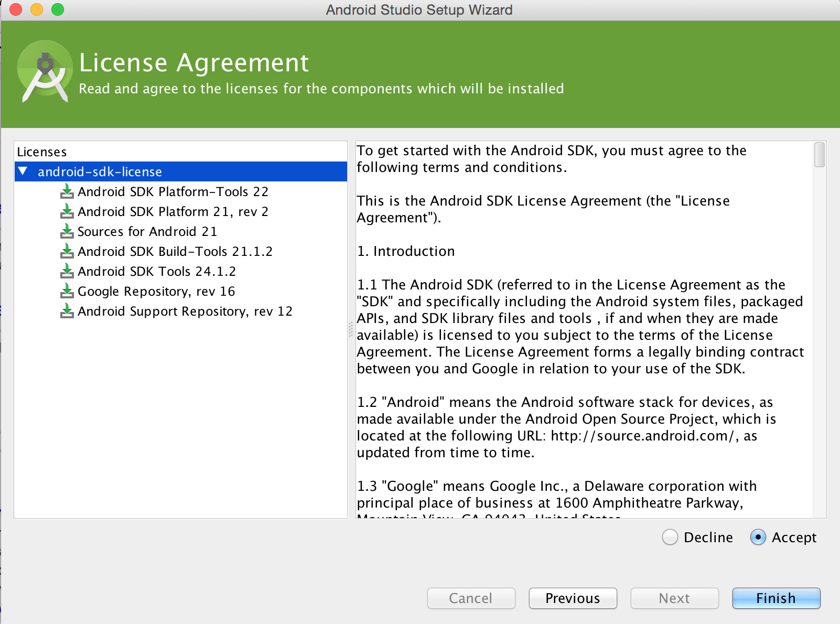Viewport: 840px width, 624px height.
Task: Select Android Support Repository, rev 12
Action: [185, 311]
